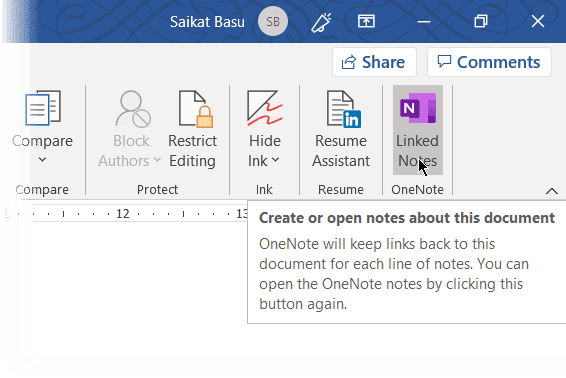
Task: Click the Saikat Basu account name
Action: coord(207,22)
